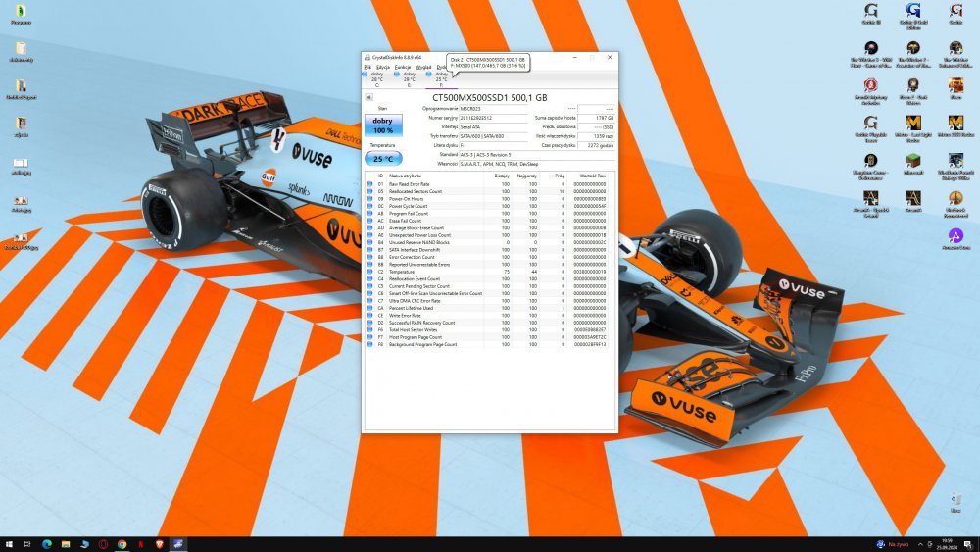The image size is (980, 552).
Task: Select the E: disk tab
Action: tap(409, 76)
